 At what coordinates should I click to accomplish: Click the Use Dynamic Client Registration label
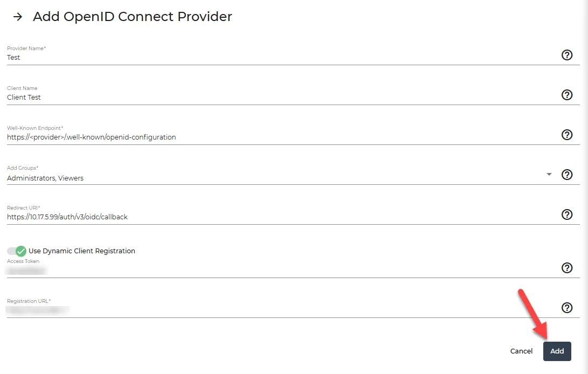[x=82, y=251]
